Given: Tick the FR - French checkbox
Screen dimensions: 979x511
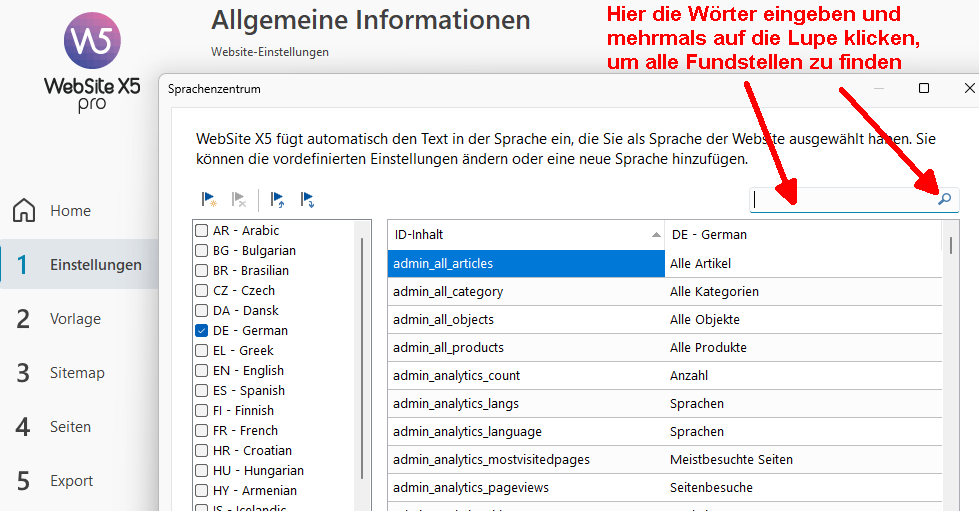Looking at the screenshot, I should point(202,431).
